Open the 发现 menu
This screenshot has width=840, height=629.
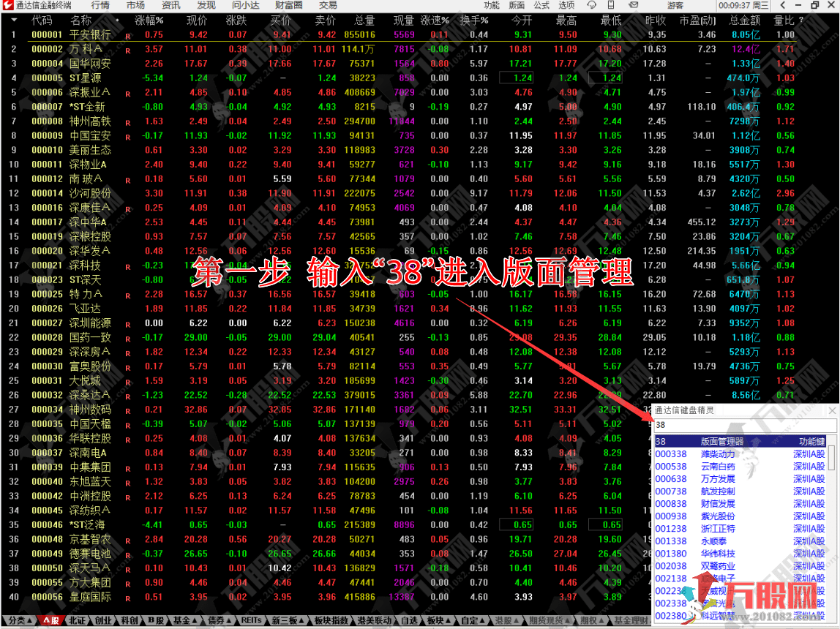206,5
